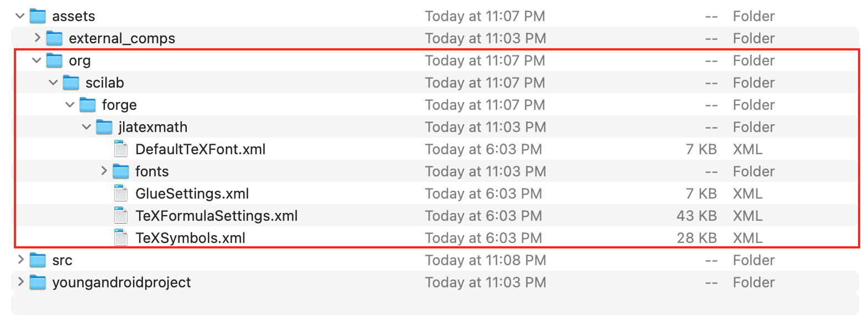
Task: Click the youngandroidproject folder icon
Action: 37,282
